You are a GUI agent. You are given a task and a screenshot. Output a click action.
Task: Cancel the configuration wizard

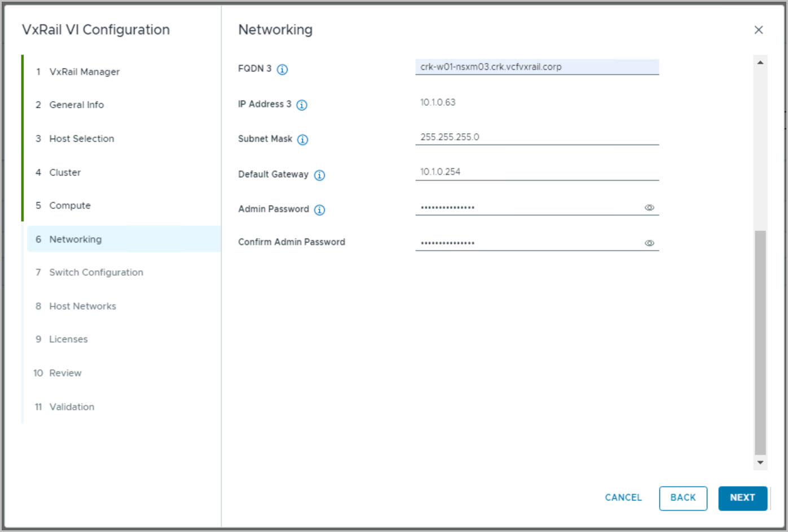[x=623, y=498]
